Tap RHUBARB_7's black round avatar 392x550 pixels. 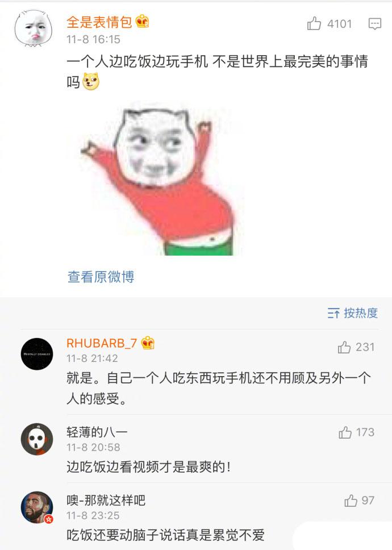[37, 354]
